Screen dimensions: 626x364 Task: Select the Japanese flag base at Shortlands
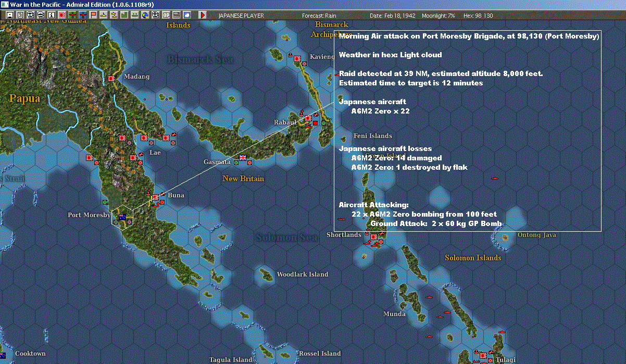tap(374, 237)
